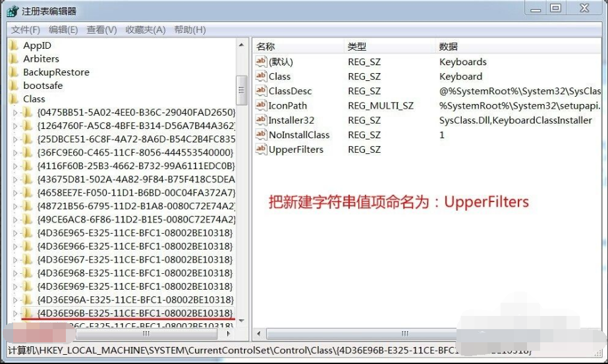Click the NoInstallClass value icon

click(x=261, y=134)
